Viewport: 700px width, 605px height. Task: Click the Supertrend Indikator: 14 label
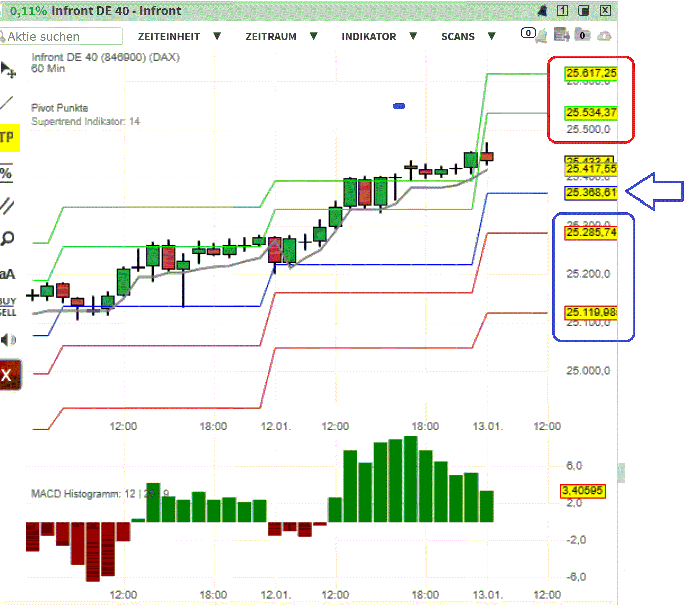86,121
